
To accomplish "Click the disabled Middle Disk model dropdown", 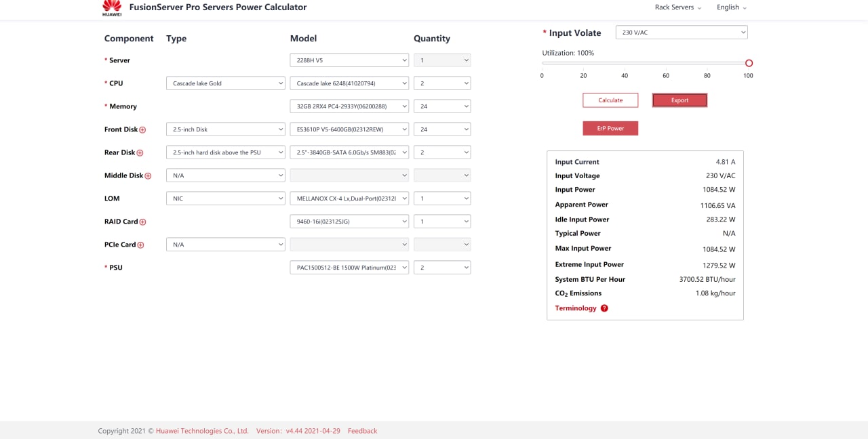I will click(x=349, y=175).
